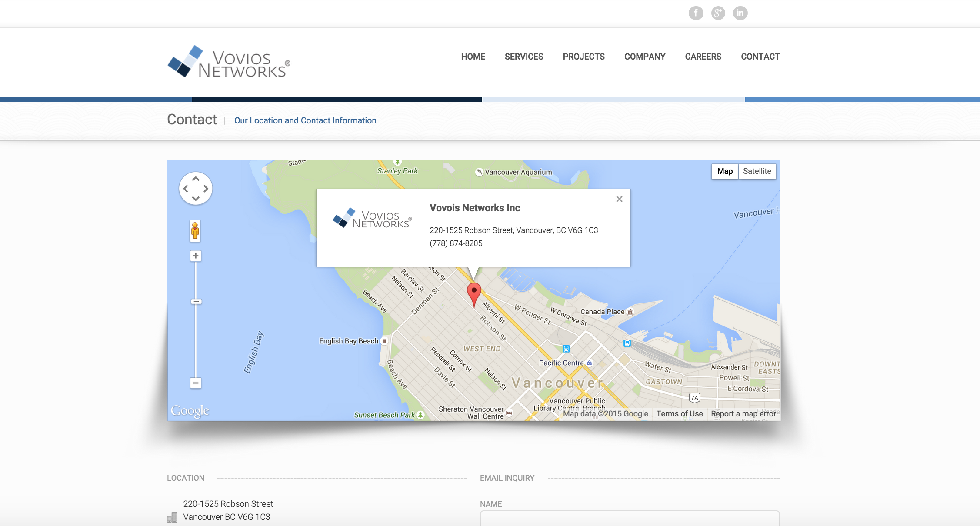The width and height of the screenshot is (980, 526).
Task: Switch to Satellite map view
Action: (x=757, y=171)
